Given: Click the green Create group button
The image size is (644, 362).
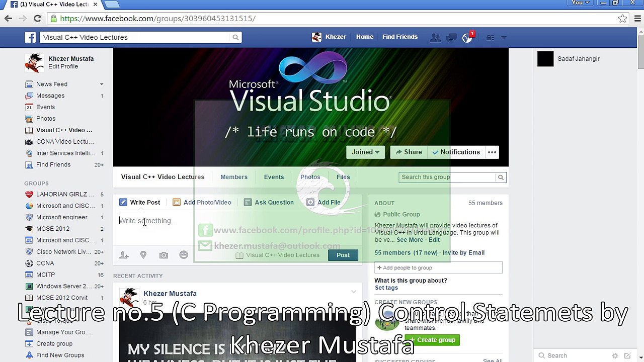Looking at the screenshot, I should click(432, 340).
